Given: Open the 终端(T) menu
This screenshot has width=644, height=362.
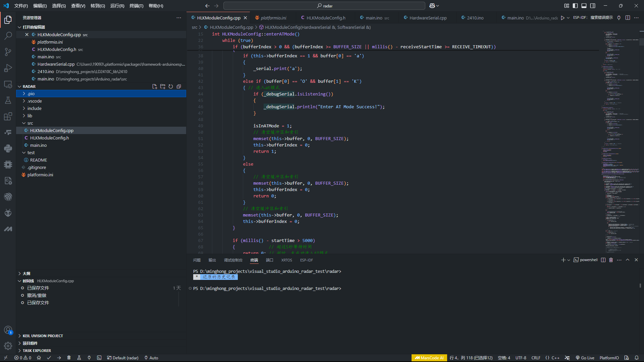Looking at the screenshot, I should pyautogui.click(x=137, y=6).
